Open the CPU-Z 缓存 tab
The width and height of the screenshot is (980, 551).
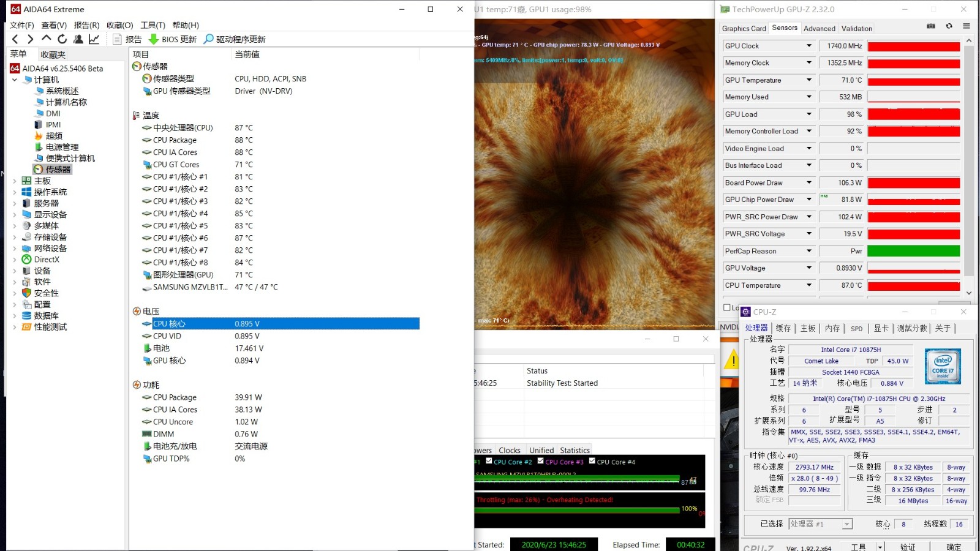[x=783, y=329]
